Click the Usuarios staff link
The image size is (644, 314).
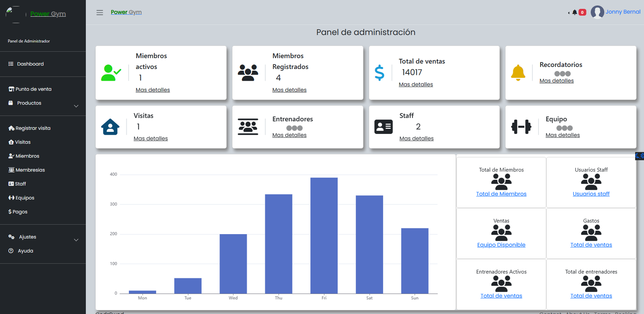pos(591,194)
